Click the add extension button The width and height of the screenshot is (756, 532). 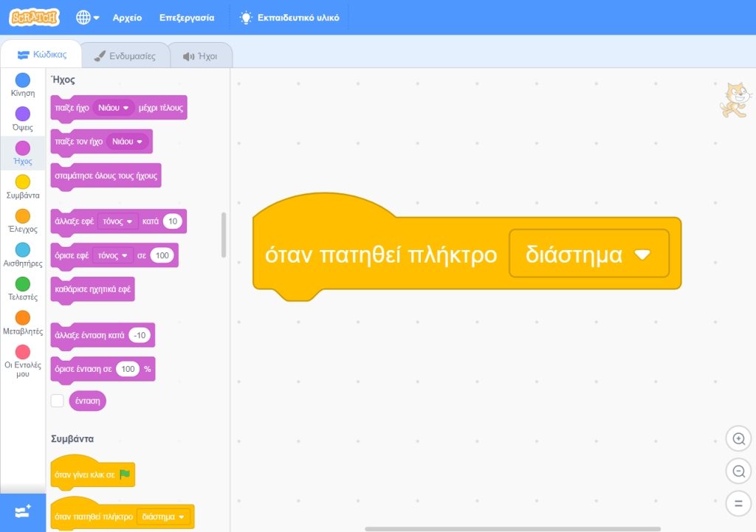click(x=22, y=512)
